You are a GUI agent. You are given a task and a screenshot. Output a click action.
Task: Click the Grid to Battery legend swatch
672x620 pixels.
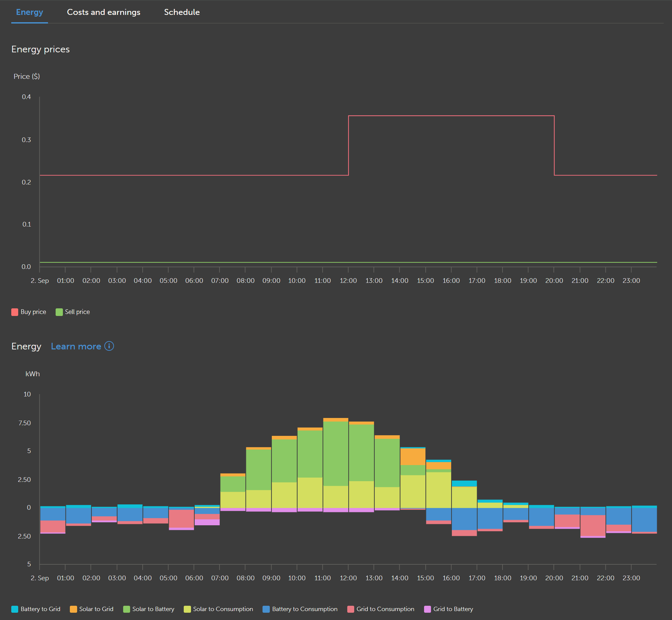pyautogui.click(x=428, y=609)
